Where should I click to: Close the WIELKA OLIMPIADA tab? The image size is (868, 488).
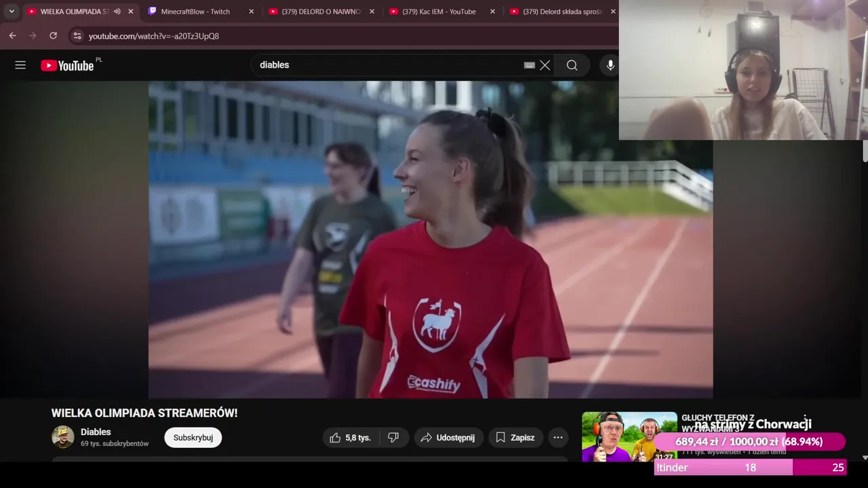click(131, 12)
